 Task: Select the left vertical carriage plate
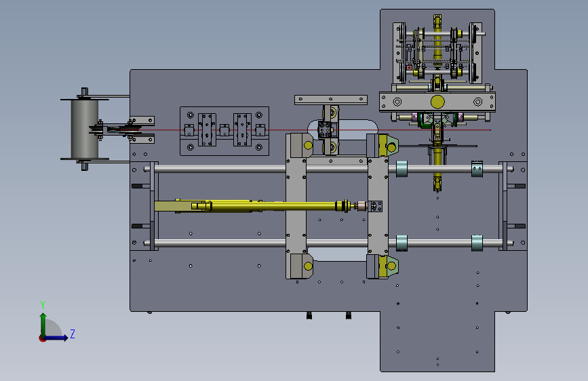296,206
